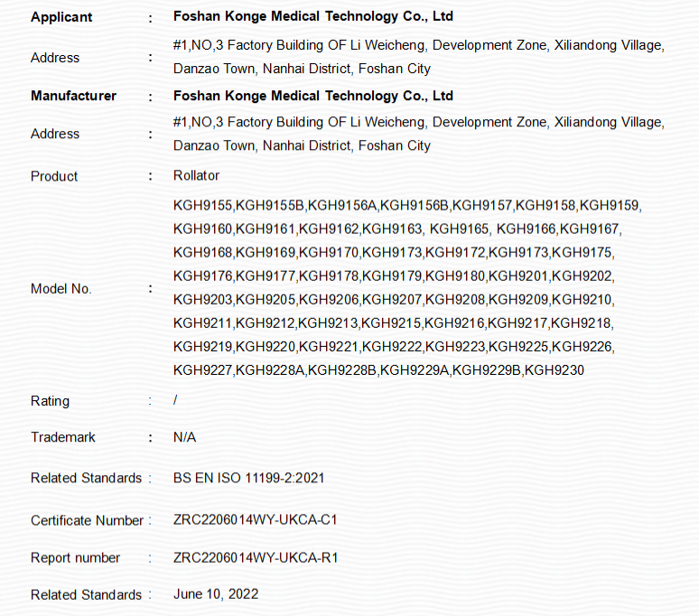The width and height of the screenshot is (699, 616).
Task: Select the applicant company name Foshan Konge Medical
Action: (x=313, y=16)
